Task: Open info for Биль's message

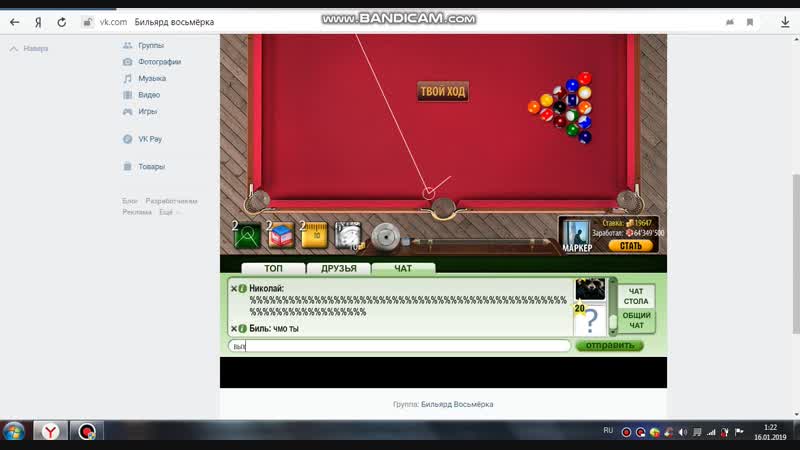Action: (243, 329)
